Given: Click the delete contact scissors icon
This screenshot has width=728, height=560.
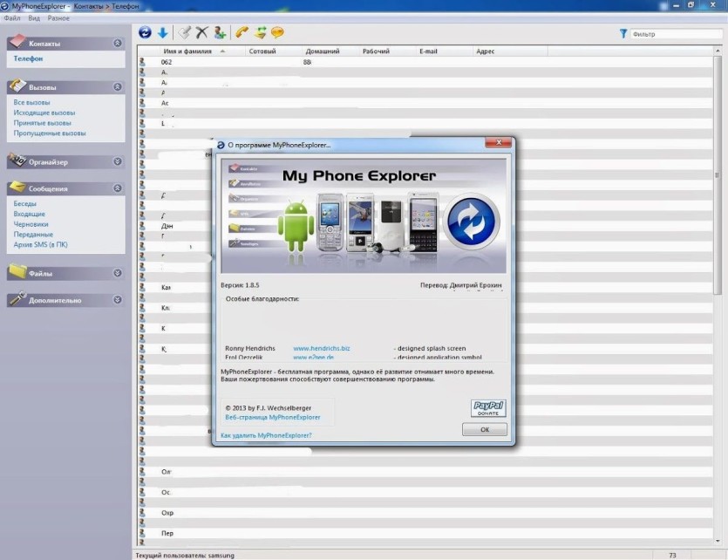Looking at the screenshot, I should coord(201,32).
